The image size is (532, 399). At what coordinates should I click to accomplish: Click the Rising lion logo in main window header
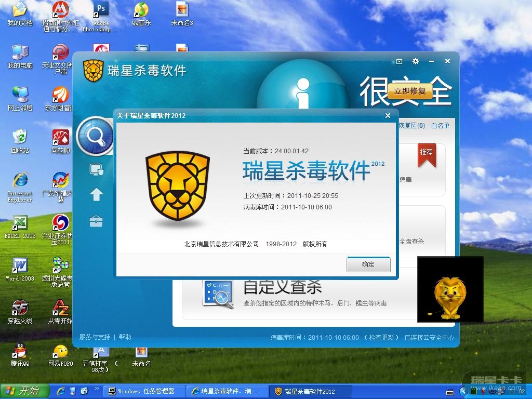click(94, 71)
